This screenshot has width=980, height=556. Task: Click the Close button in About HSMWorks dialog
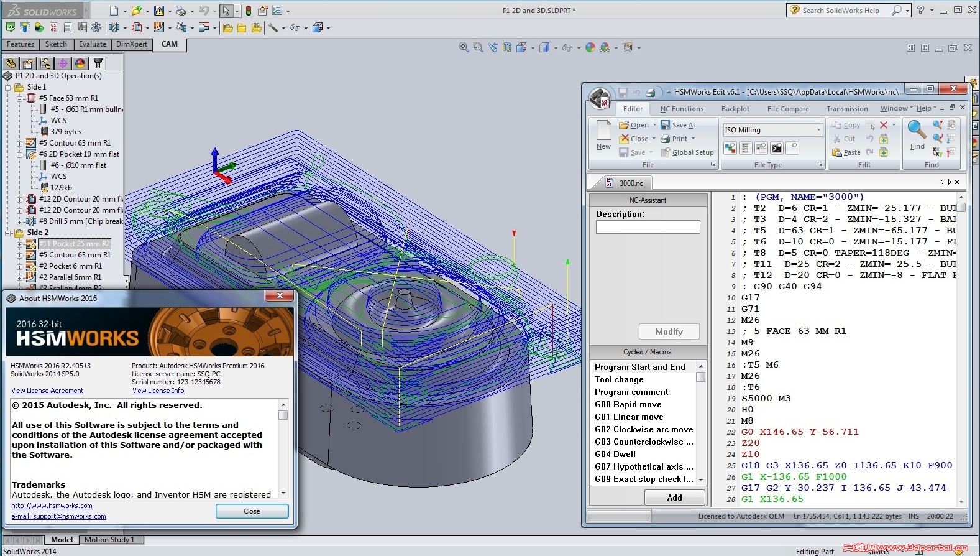click(252, 511)
